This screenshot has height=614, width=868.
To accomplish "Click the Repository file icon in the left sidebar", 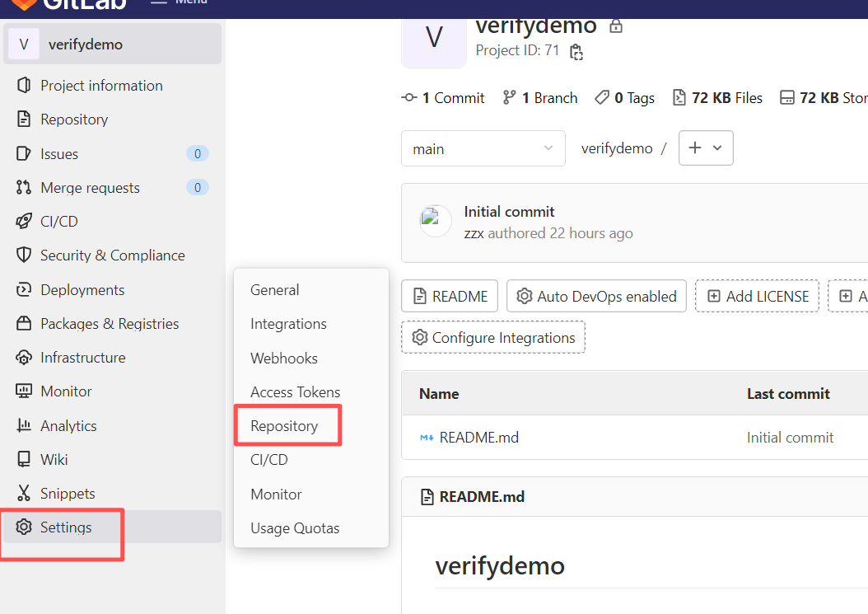I will 24,120.
